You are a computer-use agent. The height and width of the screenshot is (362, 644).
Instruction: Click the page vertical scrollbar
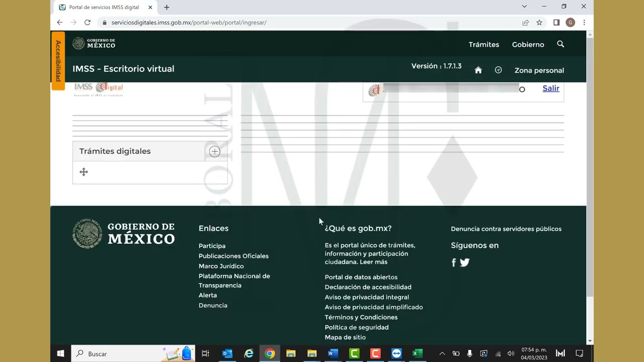[x=590, y=166]
